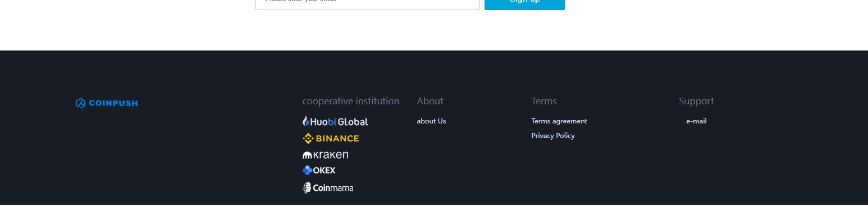Open the Coinmama wordmark link
The width and height of the screenshot is (868, 207).
(x=333, y=188)
